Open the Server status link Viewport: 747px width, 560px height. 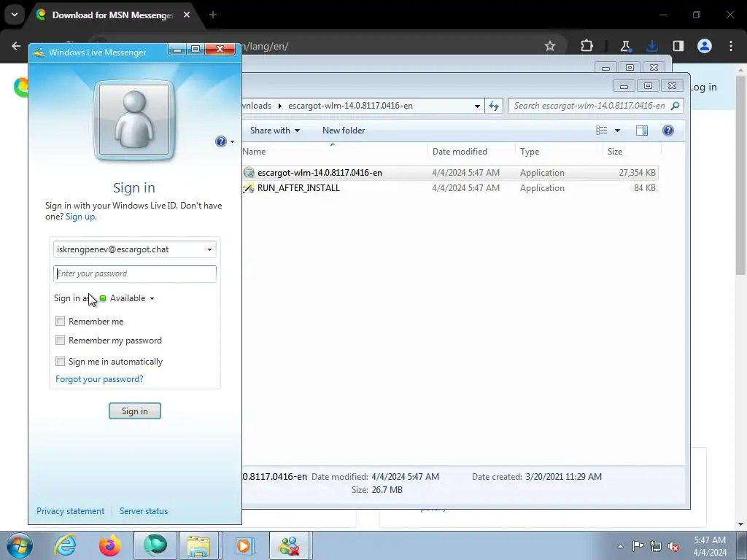tap(144, 511)
